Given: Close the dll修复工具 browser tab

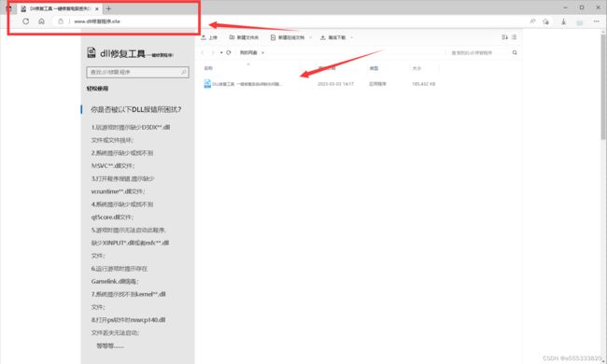Looking at the screenshot, I should pyautogui.click(x=97, y=8).
